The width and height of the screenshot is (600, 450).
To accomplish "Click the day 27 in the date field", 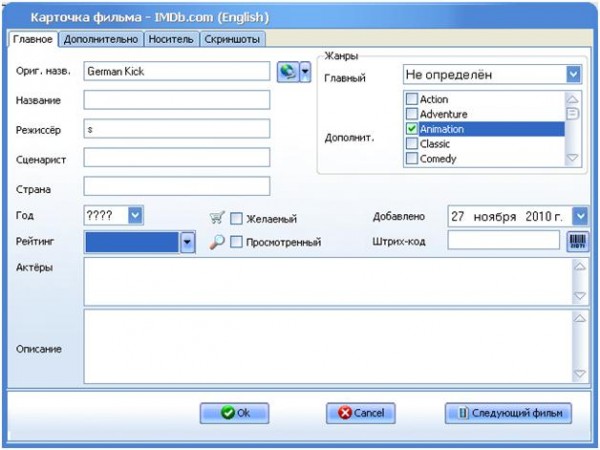I will [458, 217].
